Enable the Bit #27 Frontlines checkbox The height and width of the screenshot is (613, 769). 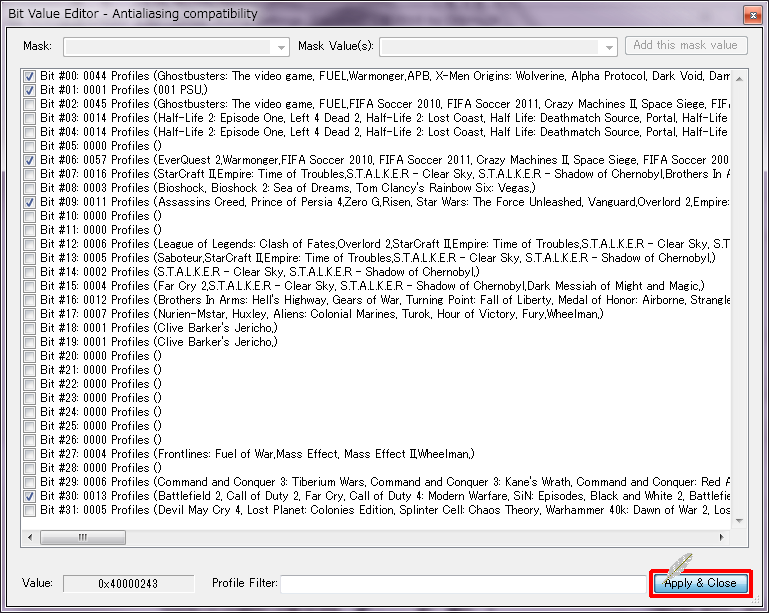[29, 455]
